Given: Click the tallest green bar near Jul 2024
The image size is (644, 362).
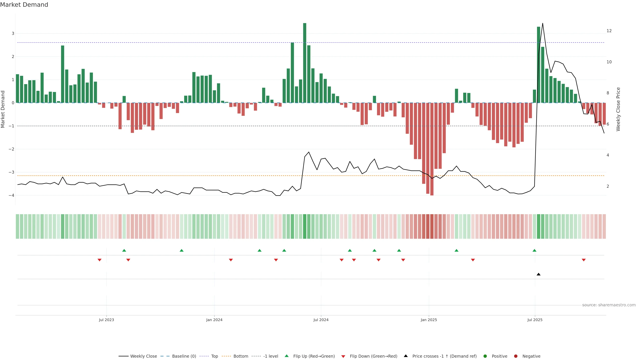Looking at the screenshot, I should coord(305,63).
